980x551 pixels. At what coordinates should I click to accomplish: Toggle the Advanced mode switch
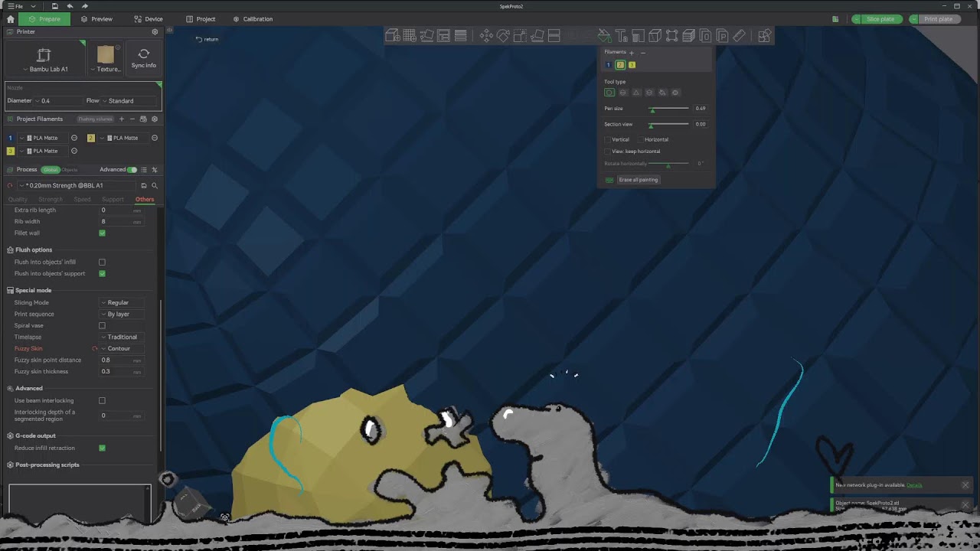point(132,170)
